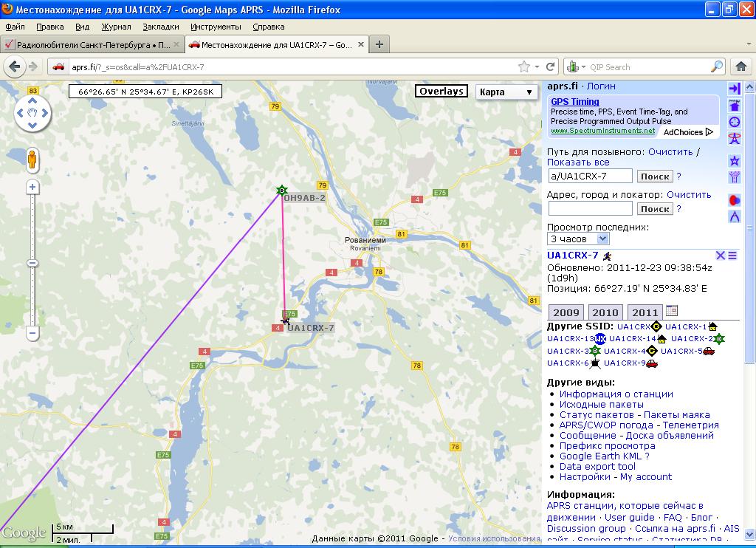Click the sidebar vertical scrollbar thumb
The image size is (756, 548).
[x=749, y=227]
